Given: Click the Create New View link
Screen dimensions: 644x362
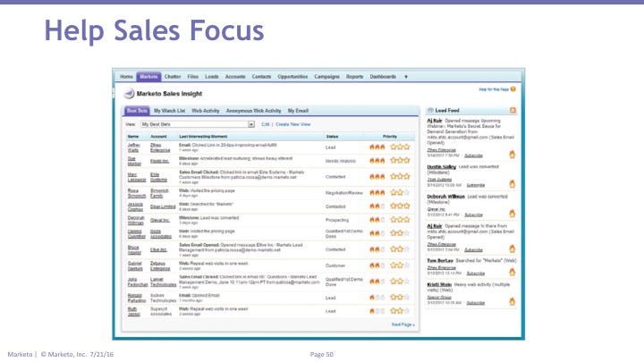Looking at the screenshot, I should pyautogui.click(x=292, y=124).
